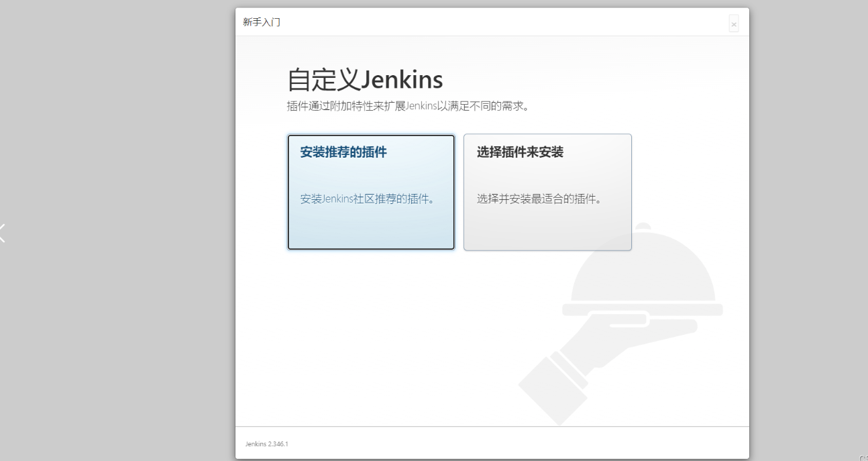This screenshot has width=868, height=461.
Task: Choose 选择插件来安装 option
Action: pyautogui.click(x=547, y=192)
